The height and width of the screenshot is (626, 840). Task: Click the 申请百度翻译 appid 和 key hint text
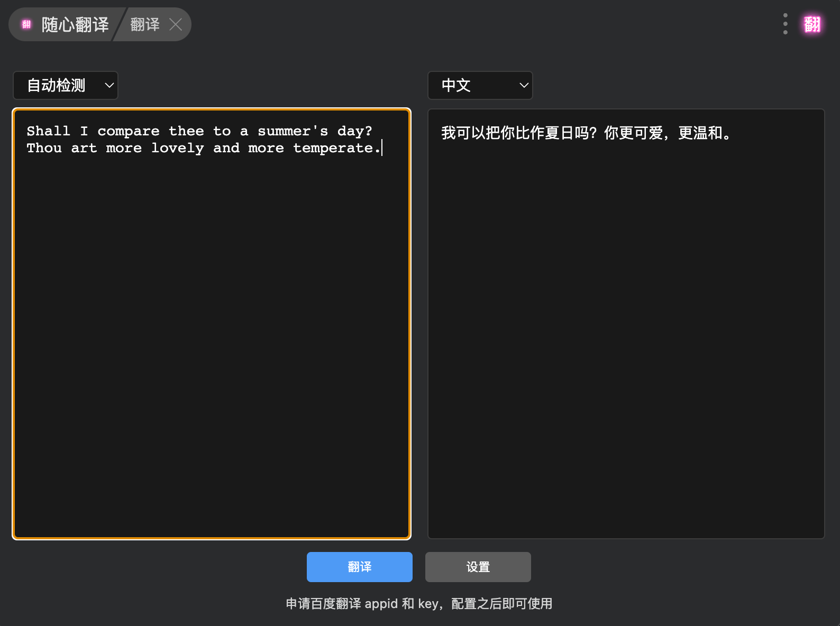pyautogui.click(x=419, y=604)
